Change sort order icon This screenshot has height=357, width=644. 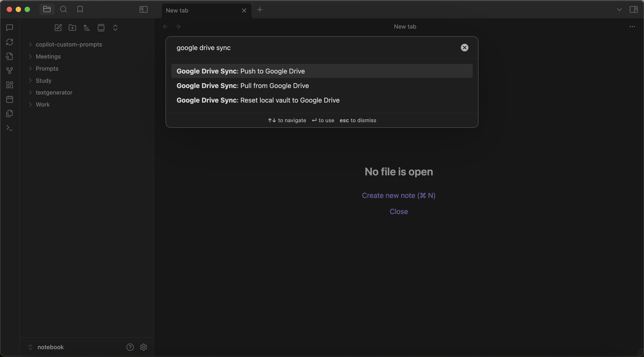click(x=87, y=27)
